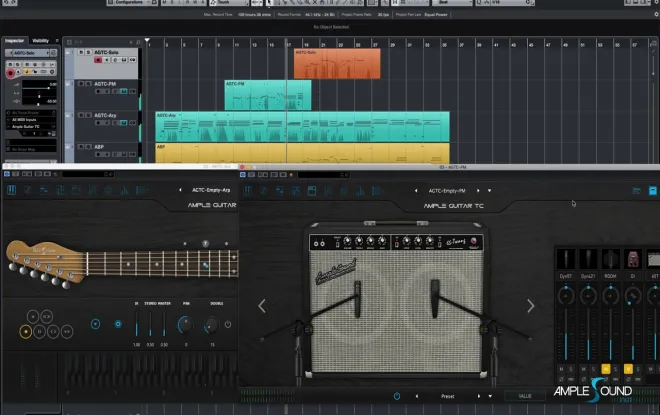Click the next preset arrow beside AGTC-Empty-PM
This screenshot has height=415, width=660.
pos(478,191)
